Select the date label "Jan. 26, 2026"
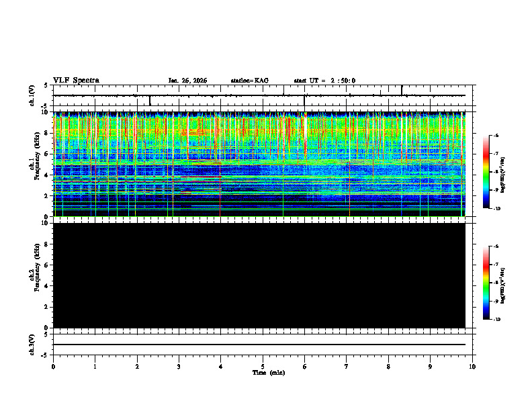Screen dimensions: 532x411 (187, 81)
